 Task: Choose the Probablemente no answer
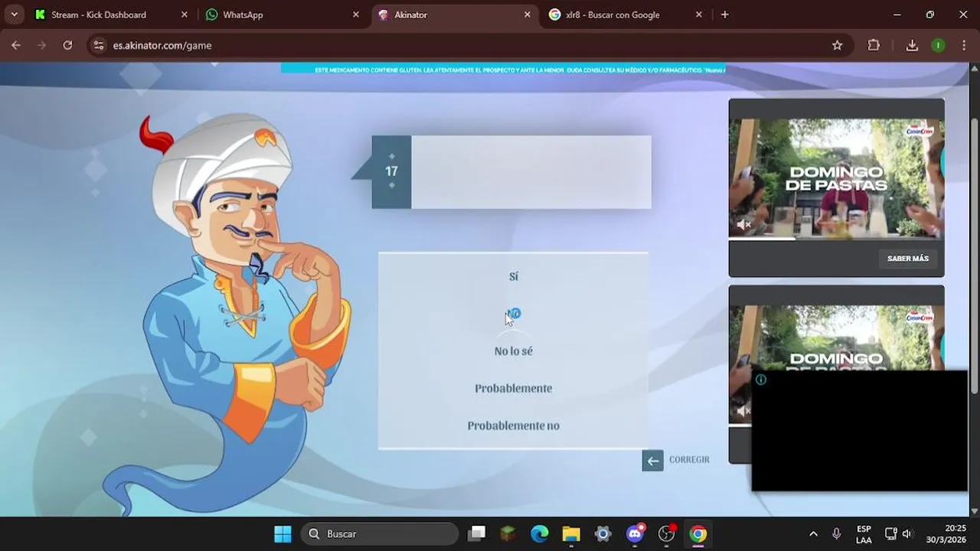pos(513,425)
